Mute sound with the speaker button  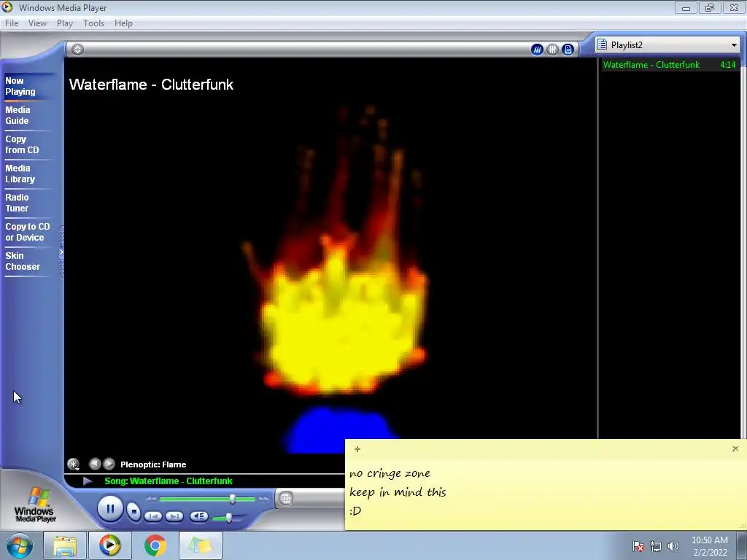point(198,516)
